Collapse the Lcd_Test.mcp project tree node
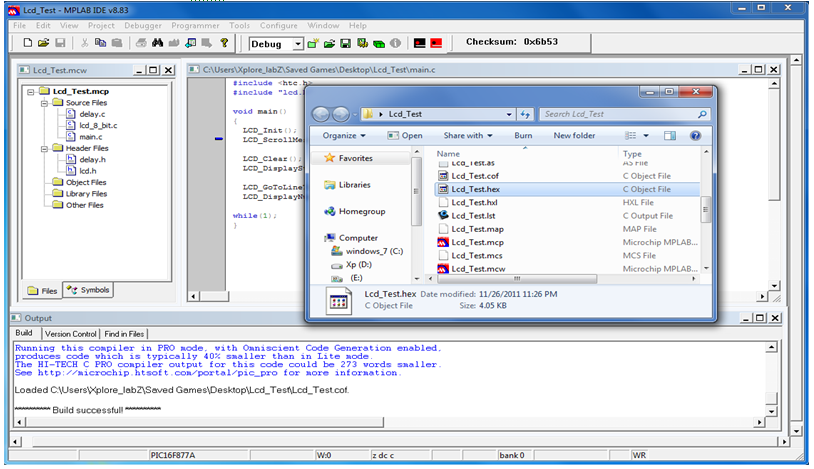 click(31, 91)
